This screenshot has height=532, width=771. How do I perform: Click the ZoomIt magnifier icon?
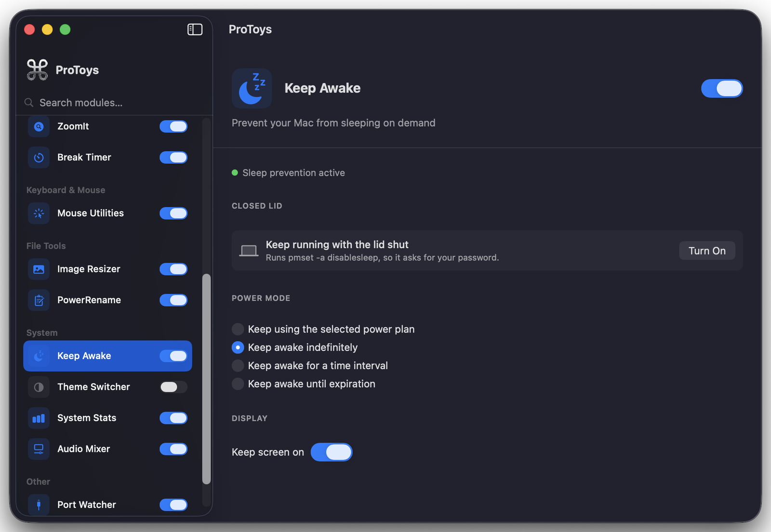click(x=39, y=127)
